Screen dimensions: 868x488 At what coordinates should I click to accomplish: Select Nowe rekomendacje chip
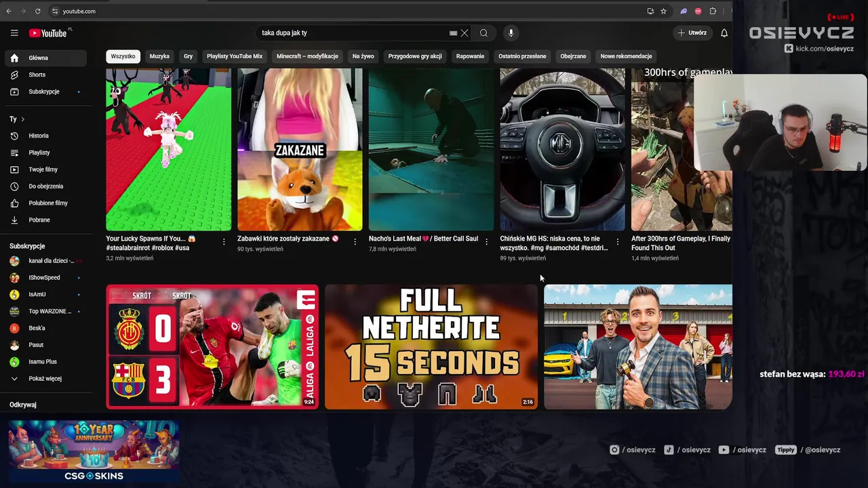[x=626, y=56]
